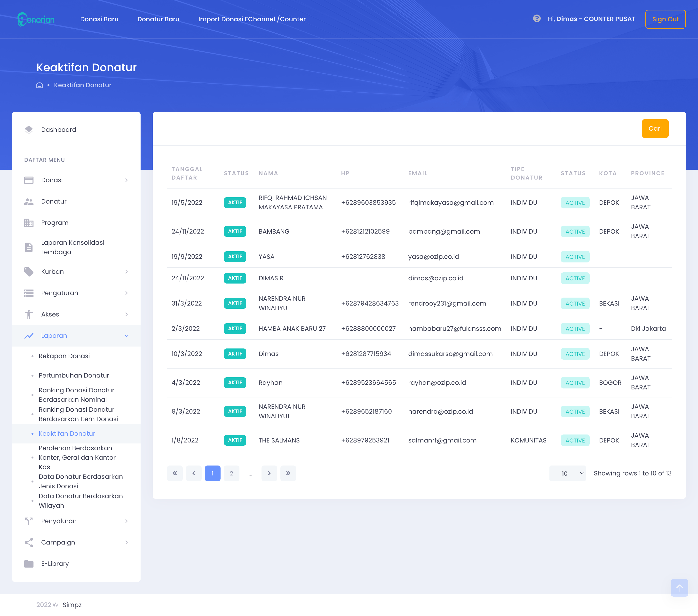Click the help question mark icon
Viewport: 698px width, 616px height.
tap(537, 19)
